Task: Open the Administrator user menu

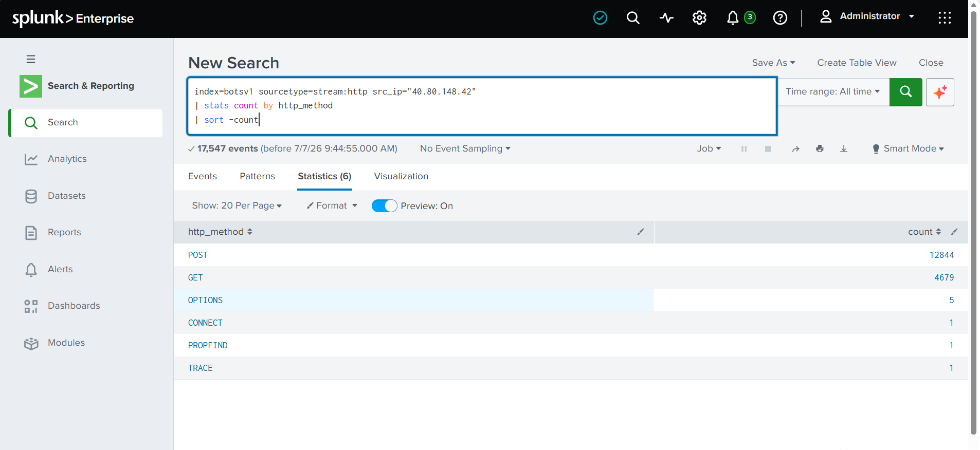Action: pyautogui.click(x=867, y=16)
